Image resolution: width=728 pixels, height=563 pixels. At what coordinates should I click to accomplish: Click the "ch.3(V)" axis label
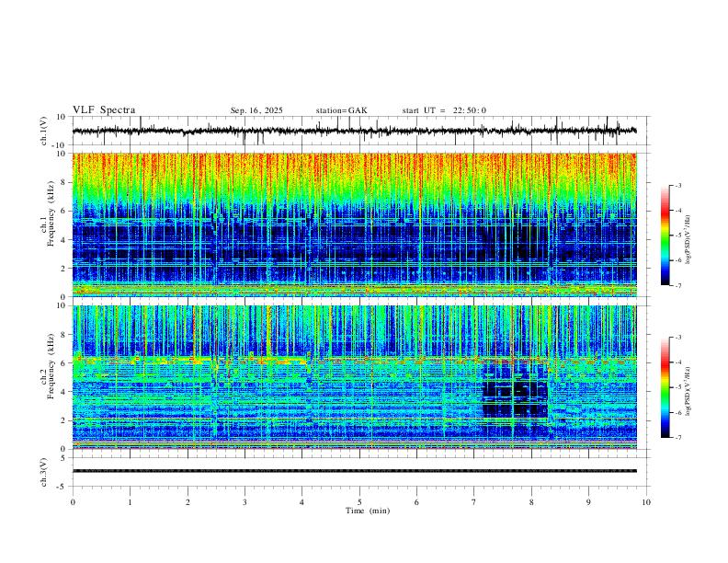pos(44,472)
